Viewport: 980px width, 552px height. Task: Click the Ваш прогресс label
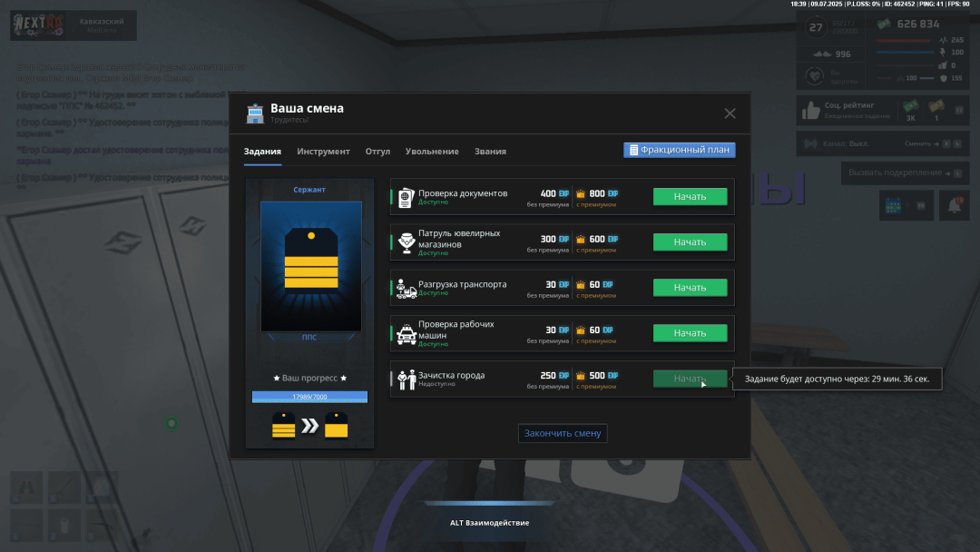tap(309, 378)
